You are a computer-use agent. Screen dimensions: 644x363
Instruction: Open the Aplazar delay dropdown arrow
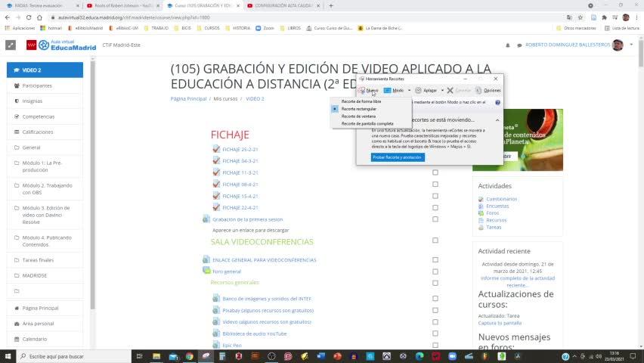pos(442,91)
